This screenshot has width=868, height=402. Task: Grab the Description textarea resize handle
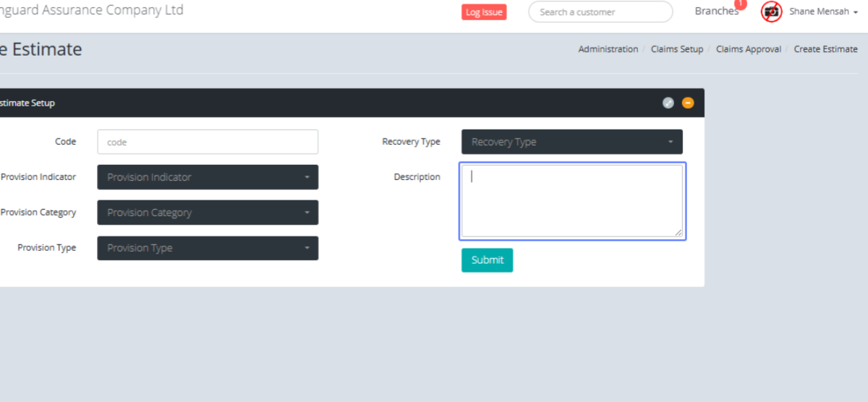click(x=678, y=233)
